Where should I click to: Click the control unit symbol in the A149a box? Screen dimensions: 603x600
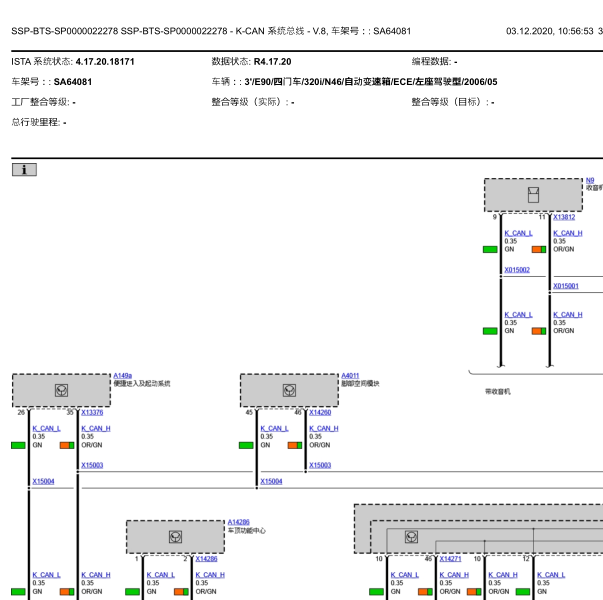[x=62, y=390]
